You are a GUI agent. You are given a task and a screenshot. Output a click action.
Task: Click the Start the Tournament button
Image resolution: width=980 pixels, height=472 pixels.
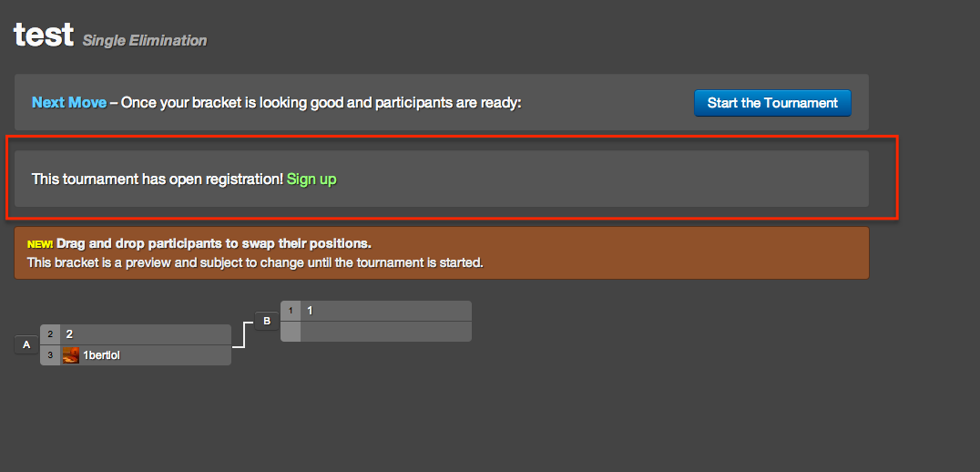[x=772, y=103]
